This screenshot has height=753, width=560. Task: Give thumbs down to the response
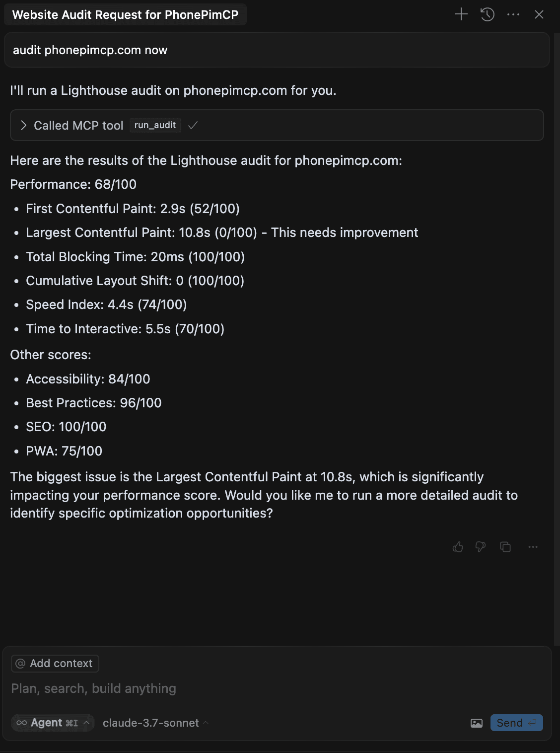(480, 547)
